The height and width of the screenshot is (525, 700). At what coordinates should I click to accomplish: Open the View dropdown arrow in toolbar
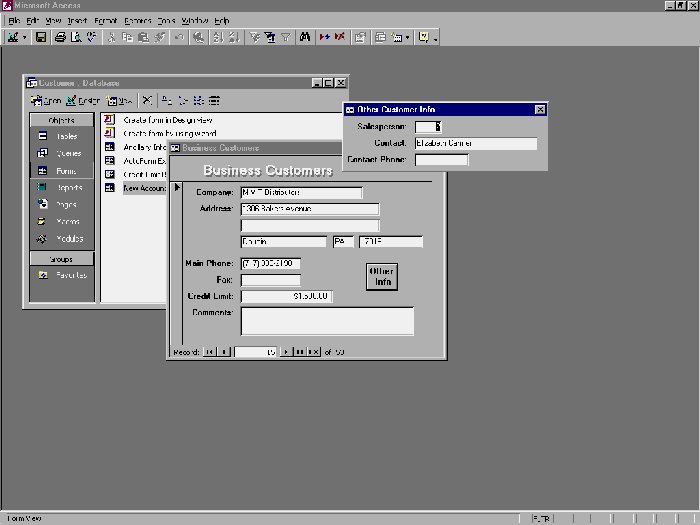click(24, 37)
